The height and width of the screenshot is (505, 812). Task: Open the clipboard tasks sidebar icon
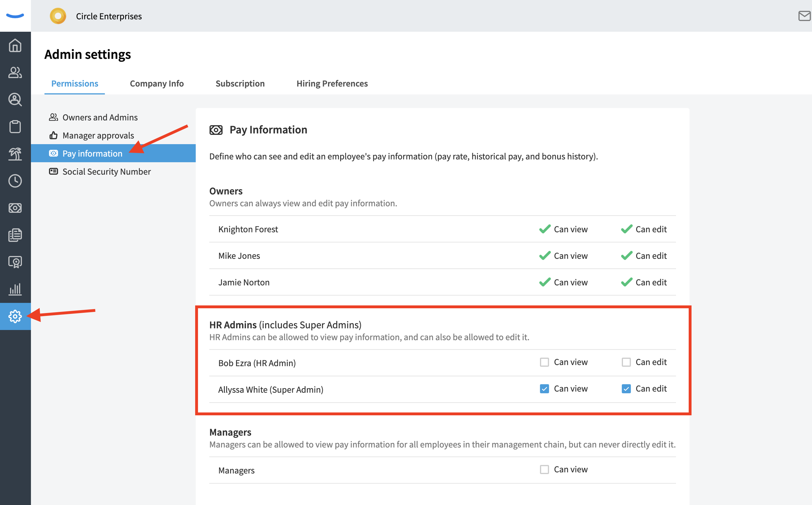(x=15, y=127)
